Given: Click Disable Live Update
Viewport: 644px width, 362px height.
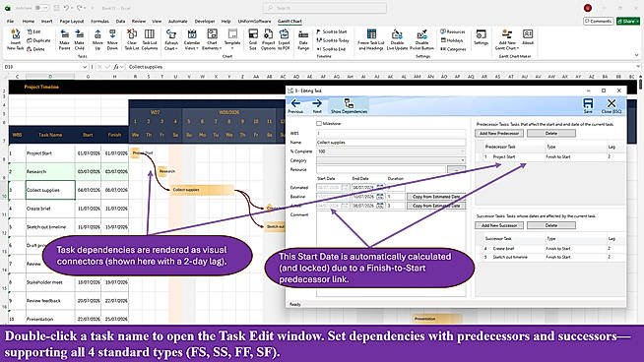Looking at the screenshot, I should pyautogui.click(x=397, y=39).
